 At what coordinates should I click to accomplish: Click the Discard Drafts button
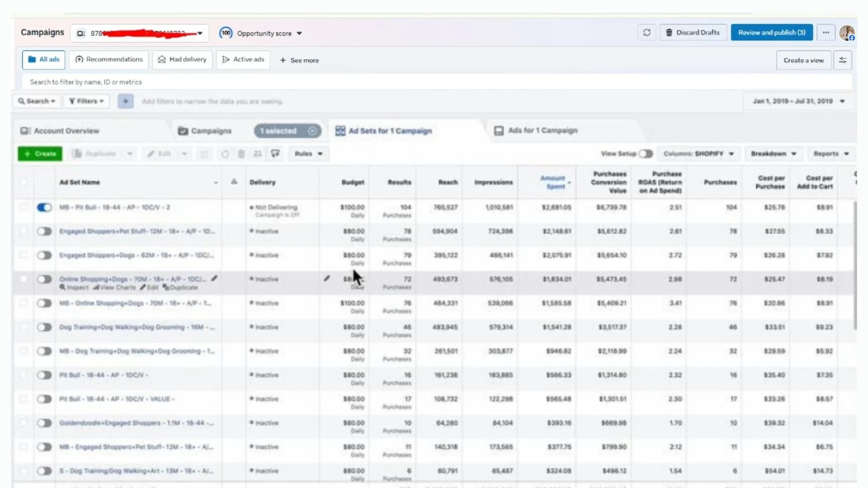[693, 33]
